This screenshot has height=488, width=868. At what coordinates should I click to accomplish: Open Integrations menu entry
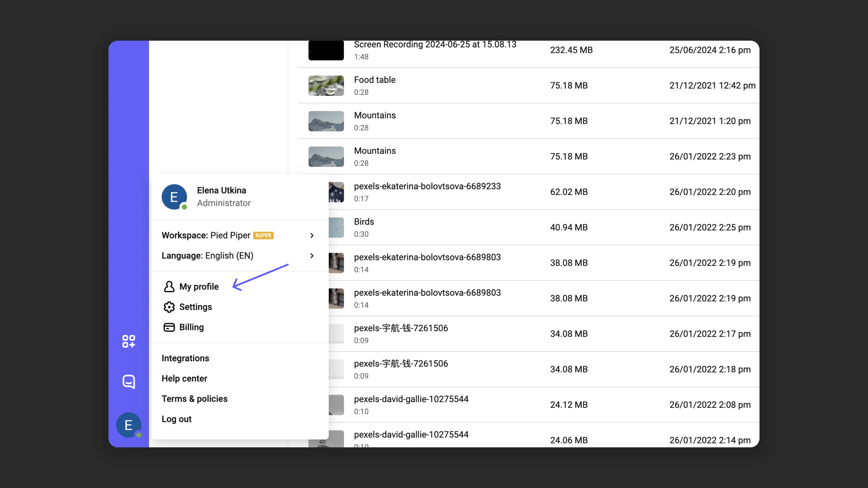pos(185,358)
